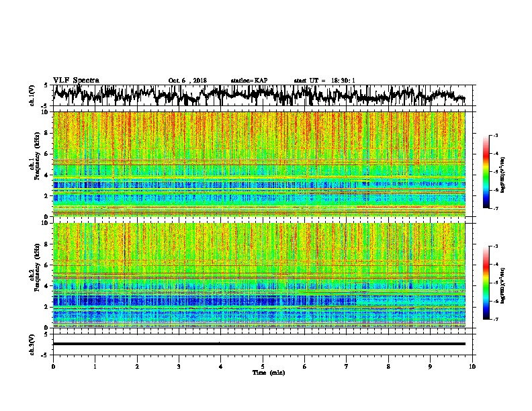Click the log(PSD) label beside ch.2 colorbar

(x=503, y=285)
